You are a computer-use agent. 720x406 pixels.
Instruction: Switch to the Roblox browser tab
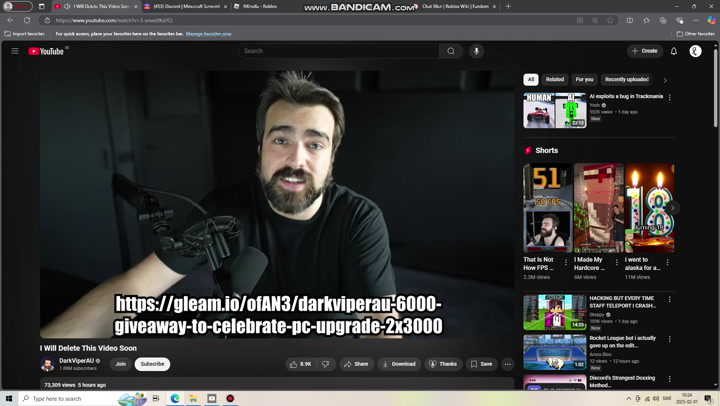[259, 6]
